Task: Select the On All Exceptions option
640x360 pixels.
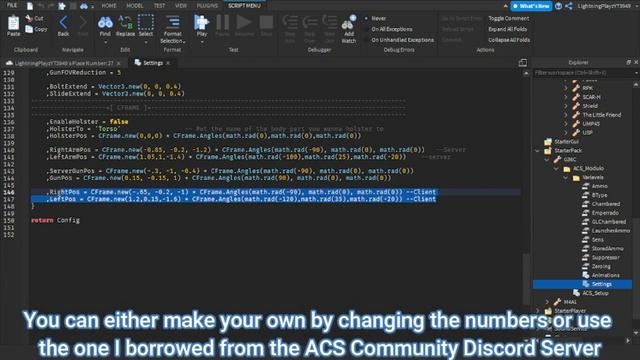Action: click(x=391, y=29)
